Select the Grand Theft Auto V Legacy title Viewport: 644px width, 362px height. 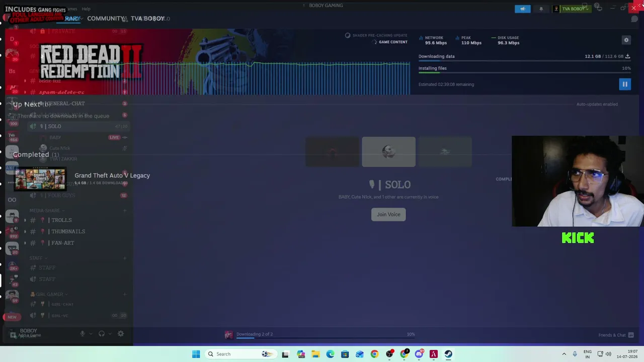112,175
